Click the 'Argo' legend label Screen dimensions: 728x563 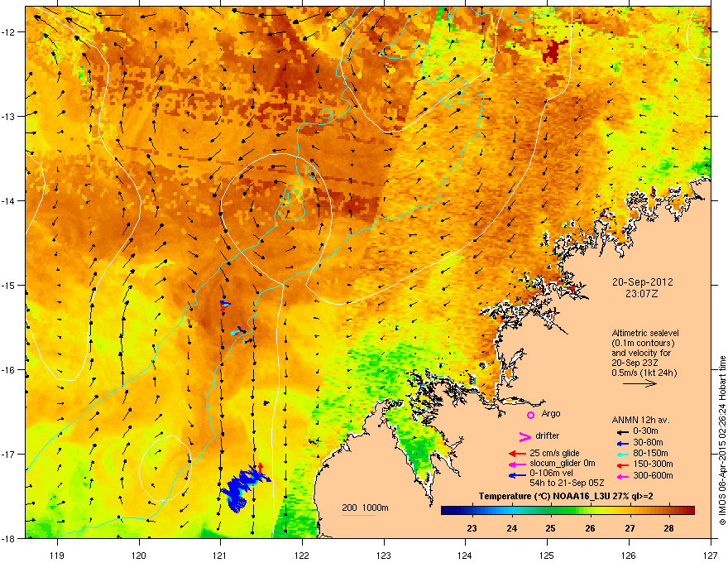click(x=551, y=413)
